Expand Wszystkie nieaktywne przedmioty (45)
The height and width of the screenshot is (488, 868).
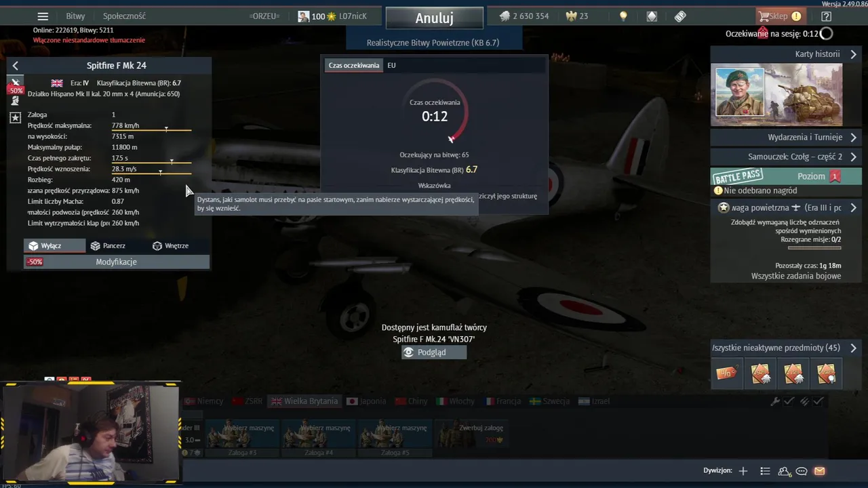click(786, 348)
